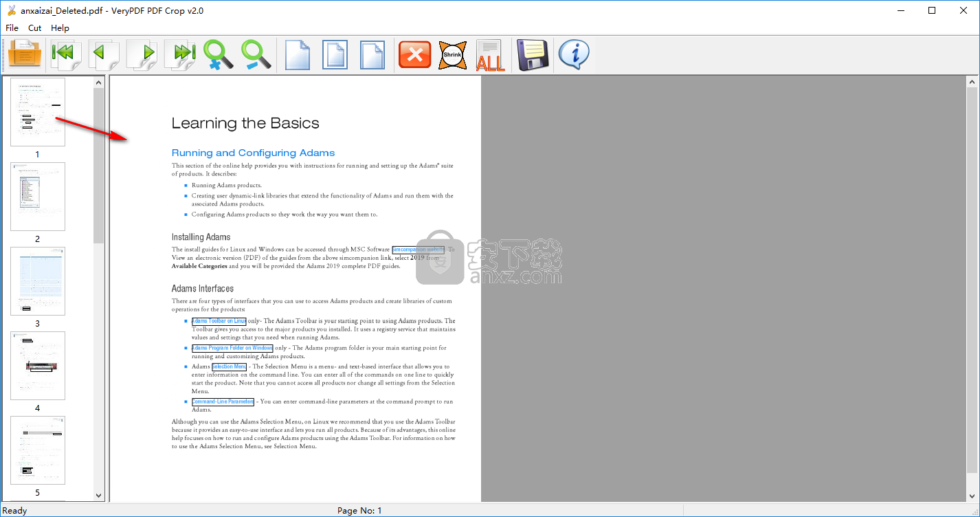Click the Ready status bar text
Viewport: 980px width, 517px height.
(x=15, y=510)
